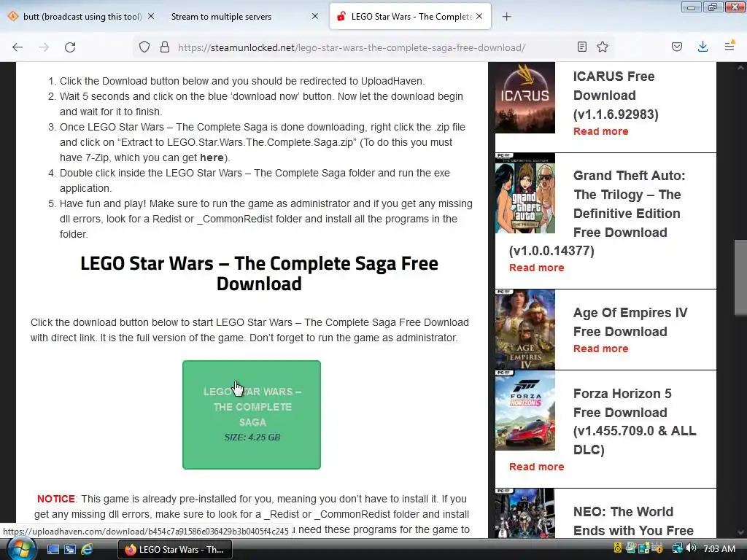Screen dimensions: 747x560
Task: Click the Forza Horizon 5 cover thumbnail
Action: point(525,411)
